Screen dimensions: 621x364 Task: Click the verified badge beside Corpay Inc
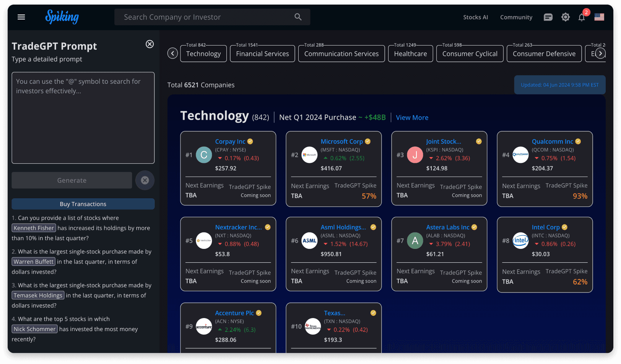coord(250,141)
